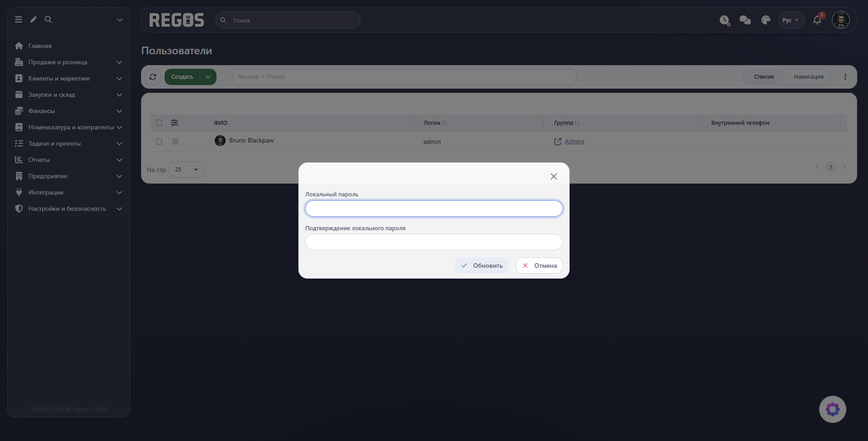Viewport: 868px width, 441px height.
Task: Open the Создать dropdown arrow
Action: point(208,77)
